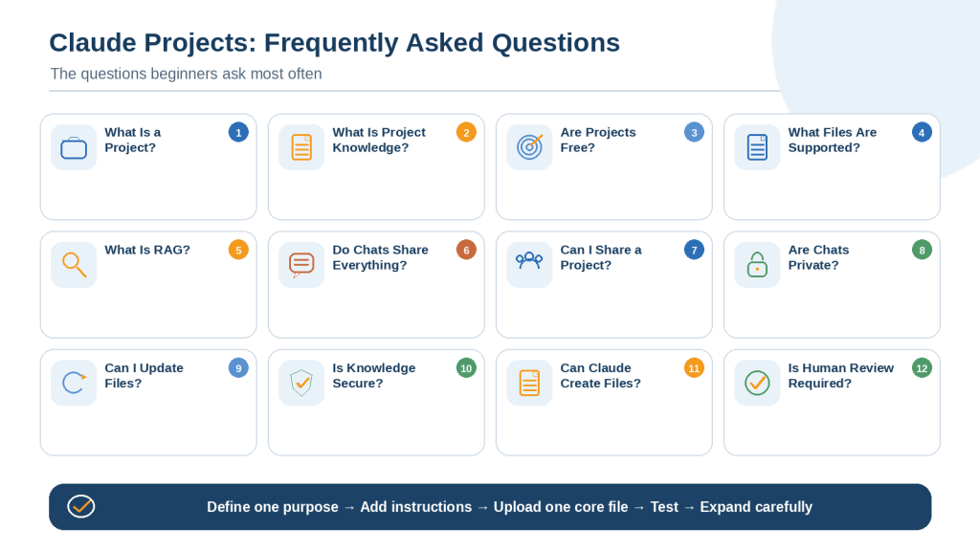Select the orange number 5 badge
980x551 pixels.
coord(238,250)
